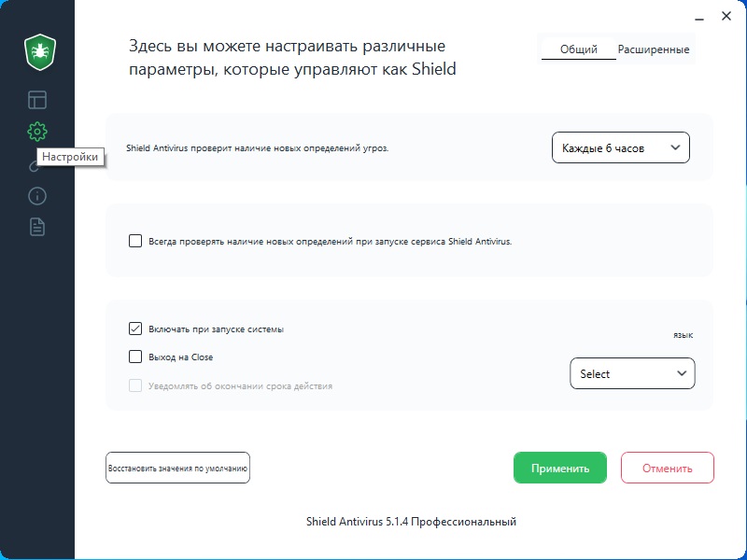Open the language 'Select' dropdown
747x560 pixels.
click(632, 373)
